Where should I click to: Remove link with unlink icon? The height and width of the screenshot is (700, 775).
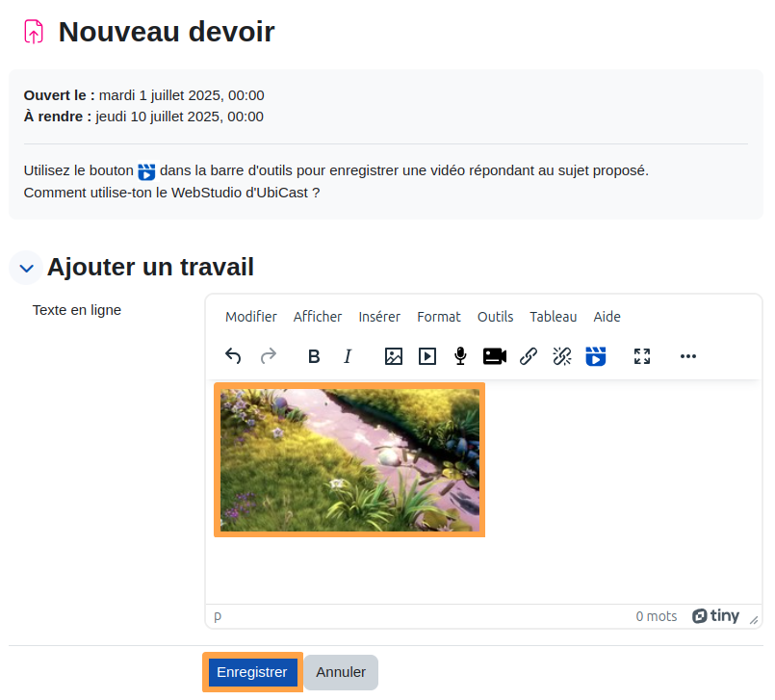point(562,356)
